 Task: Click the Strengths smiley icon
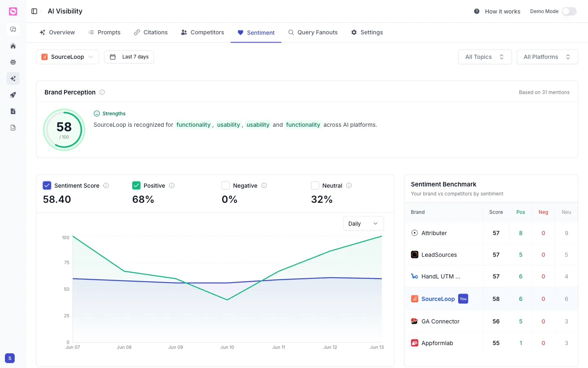tap(97, 114)
